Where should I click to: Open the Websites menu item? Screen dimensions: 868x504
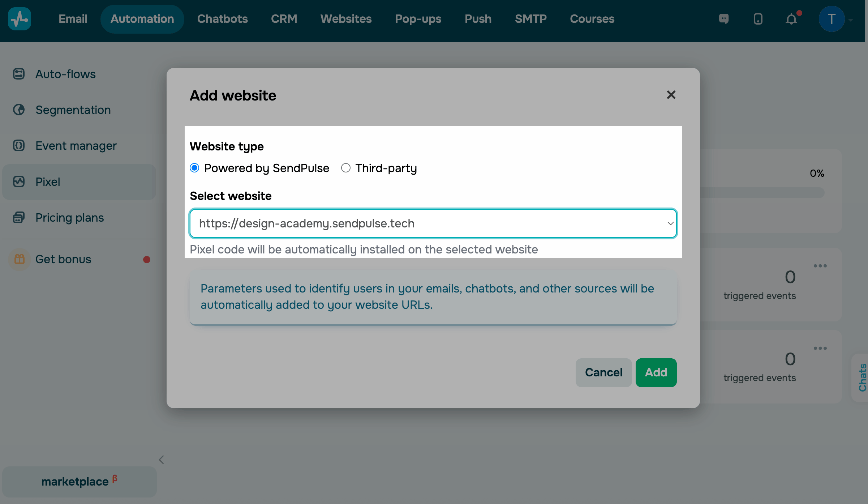(346, 19)
